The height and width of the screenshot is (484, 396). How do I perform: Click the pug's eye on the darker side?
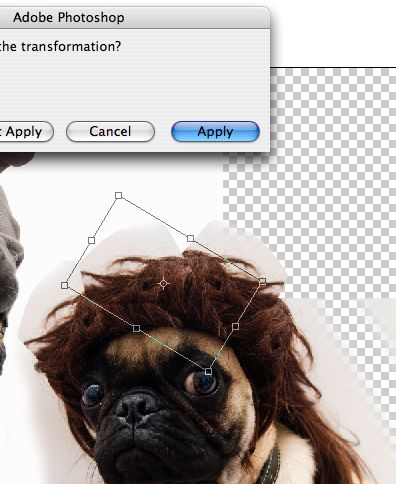(x=93, y=393)
